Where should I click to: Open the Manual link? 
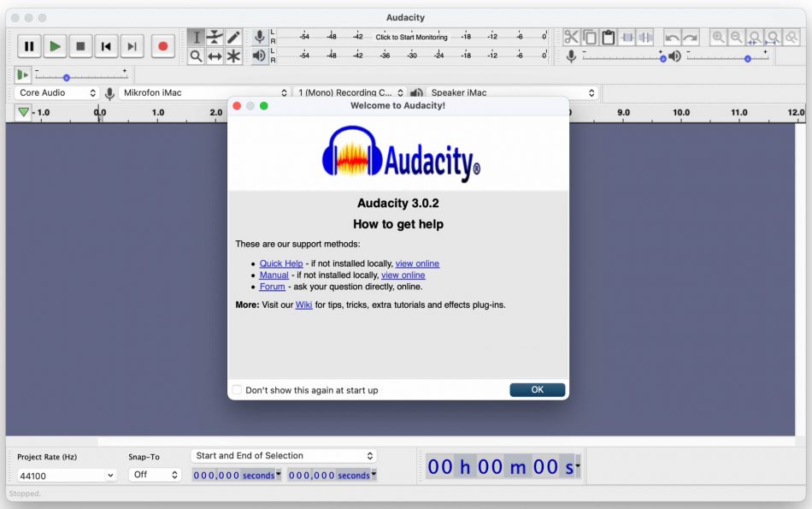point(274,275)
